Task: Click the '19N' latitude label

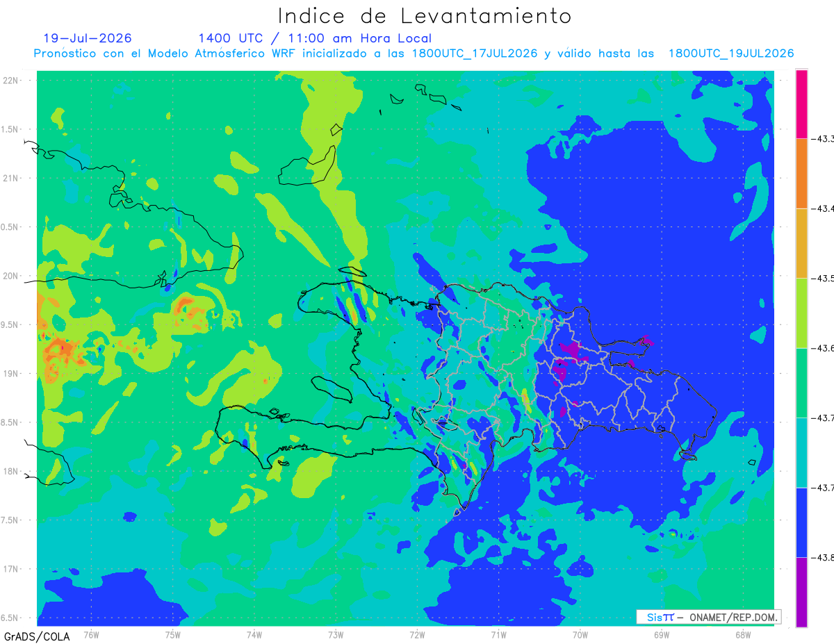Action: tap(11, 374)
